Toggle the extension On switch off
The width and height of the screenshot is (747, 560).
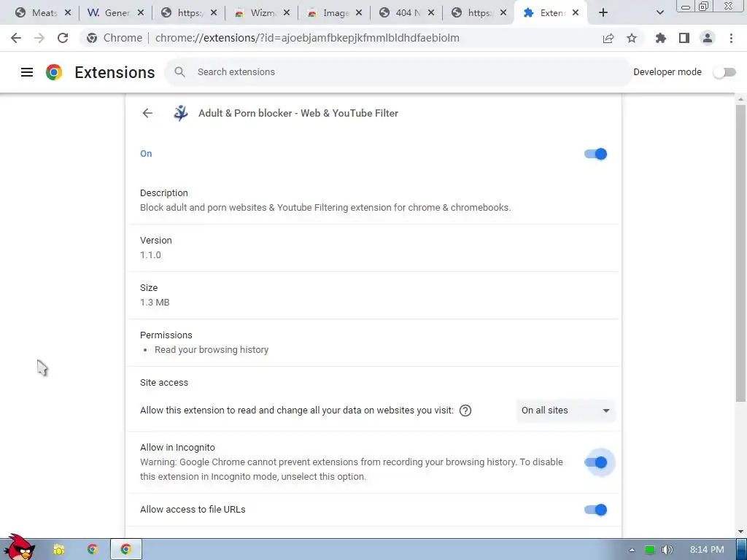(595, 154)
